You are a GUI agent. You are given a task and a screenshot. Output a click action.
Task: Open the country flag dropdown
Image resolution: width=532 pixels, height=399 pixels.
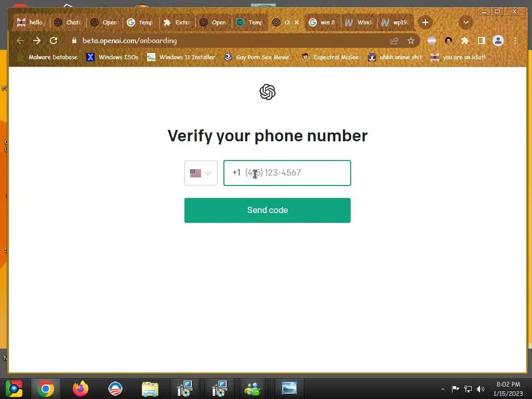tap(201, 173)
